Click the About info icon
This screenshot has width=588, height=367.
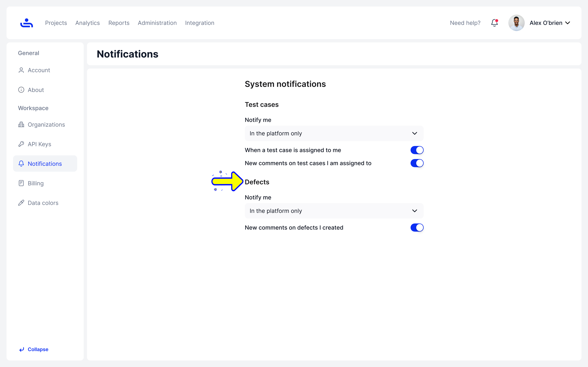click(x=21, y=90)
